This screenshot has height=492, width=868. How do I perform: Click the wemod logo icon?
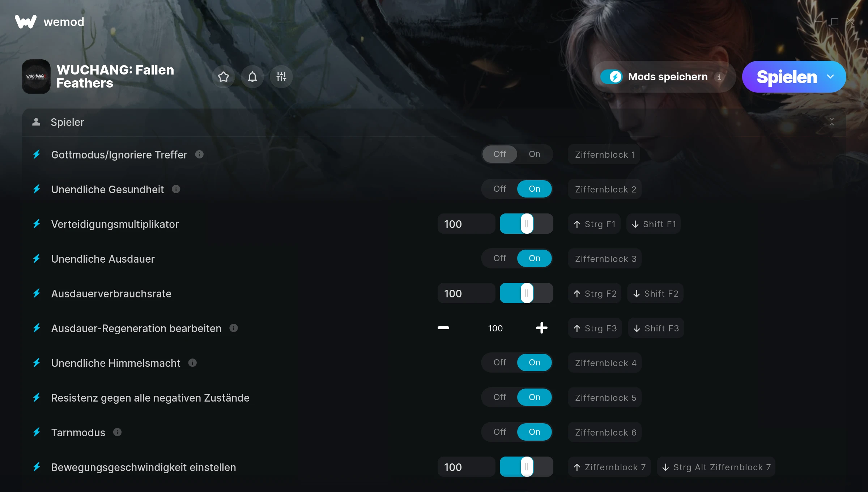[x=26, y=22]
